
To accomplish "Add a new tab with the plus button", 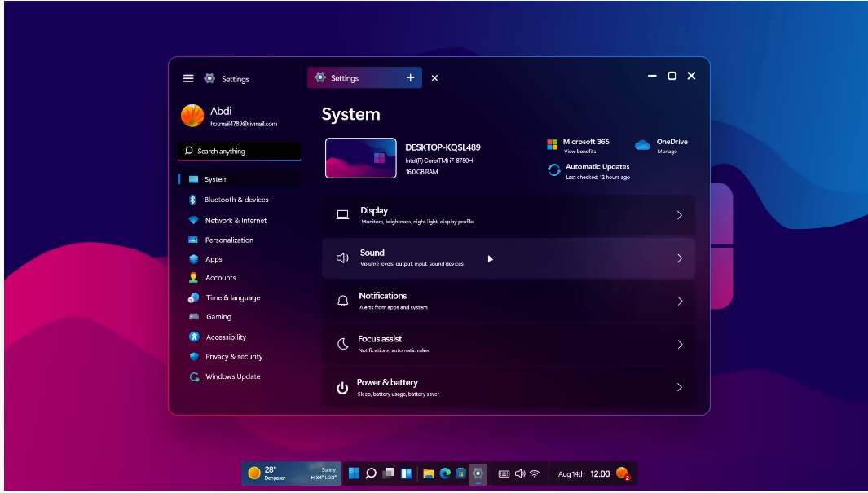I will point(410,78).
